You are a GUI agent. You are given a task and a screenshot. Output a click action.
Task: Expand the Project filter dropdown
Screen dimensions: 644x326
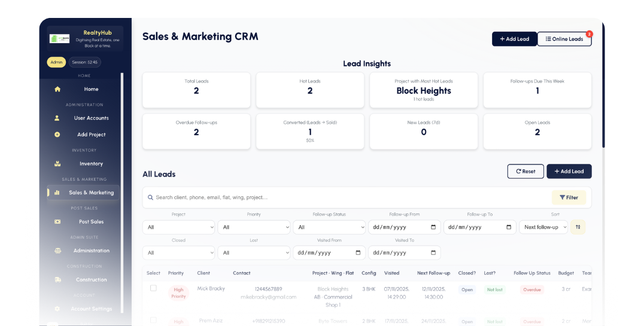178,227
